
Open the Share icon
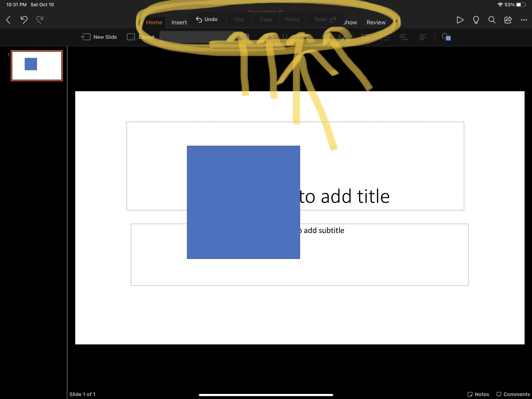pos(508,20)
